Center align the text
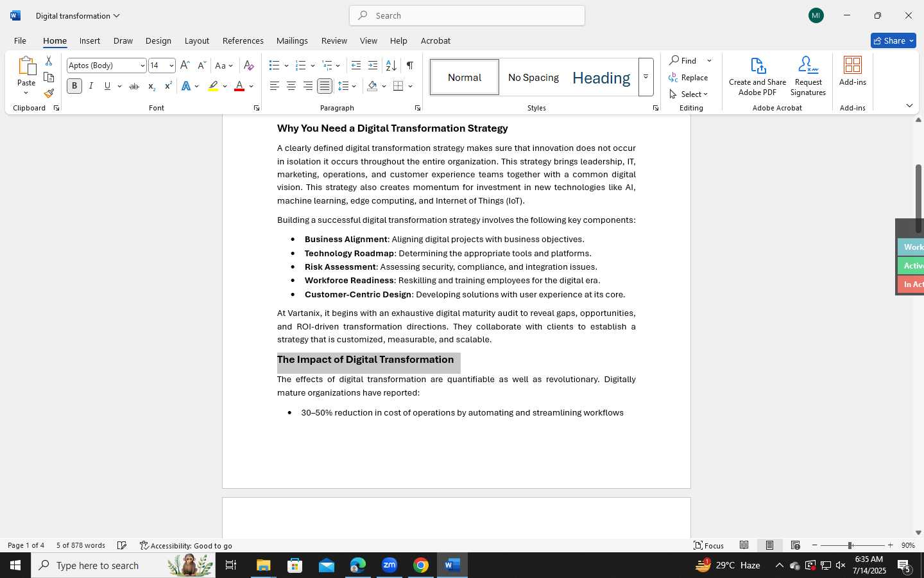Image resolution: width=924 pixels, height=578 pixels. point(291,86)
